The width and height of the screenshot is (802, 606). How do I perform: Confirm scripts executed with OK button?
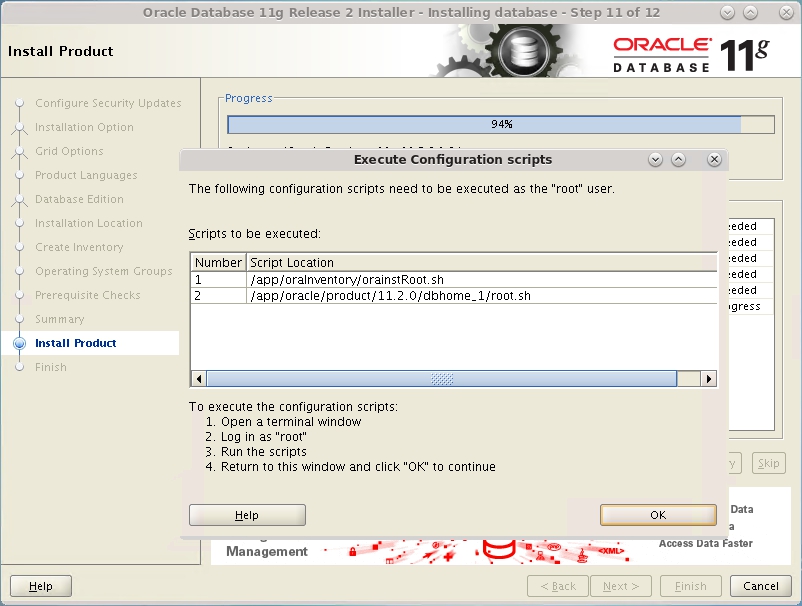(x=658, y=515)
